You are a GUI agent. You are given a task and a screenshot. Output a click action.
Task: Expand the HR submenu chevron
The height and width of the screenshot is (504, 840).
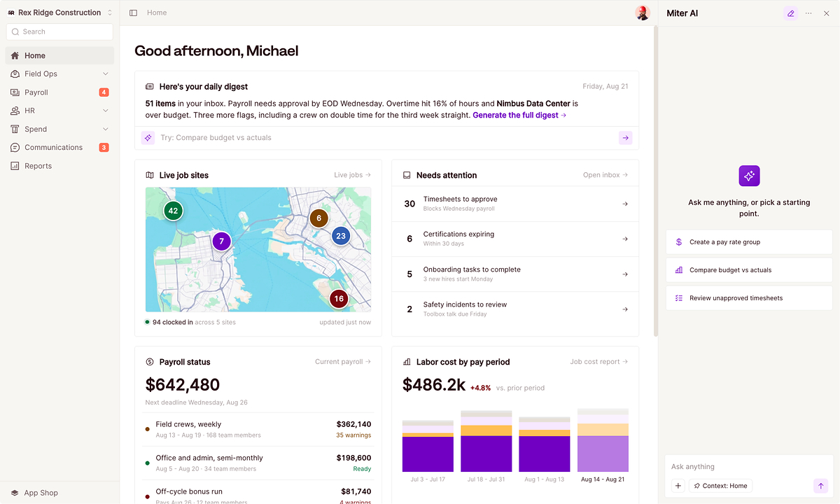(x=106, y=111)
